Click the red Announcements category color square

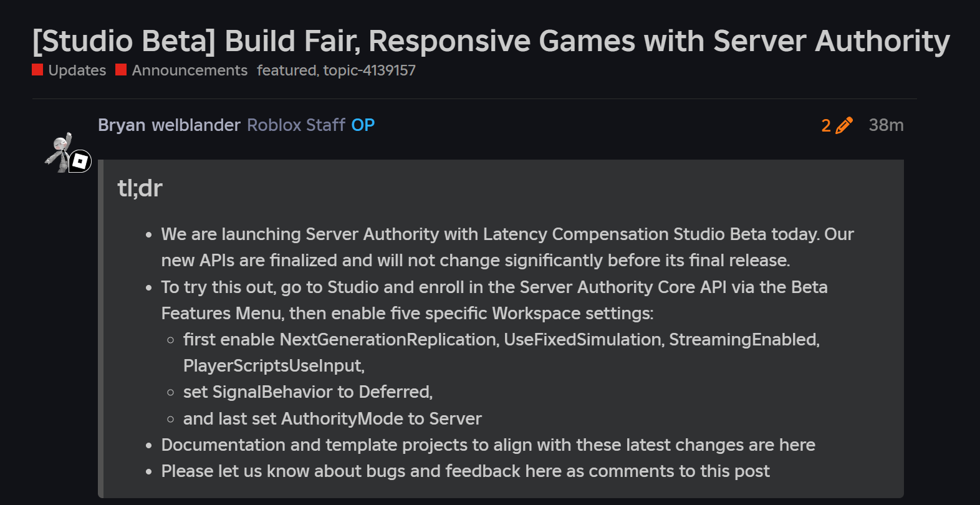tap(121, 69)
